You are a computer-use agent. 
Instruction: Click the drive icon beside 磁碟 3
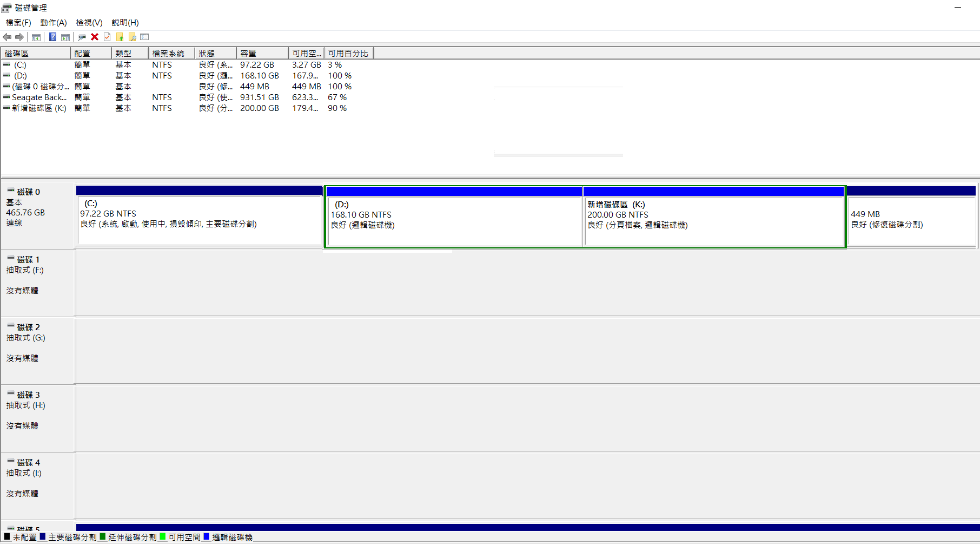[x=11, y=394]
